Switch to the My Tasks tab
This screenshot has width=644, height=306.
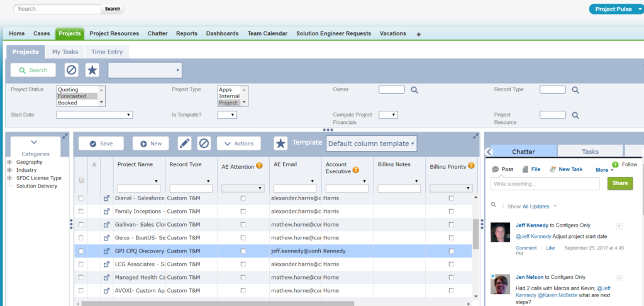tap(65, 52)
